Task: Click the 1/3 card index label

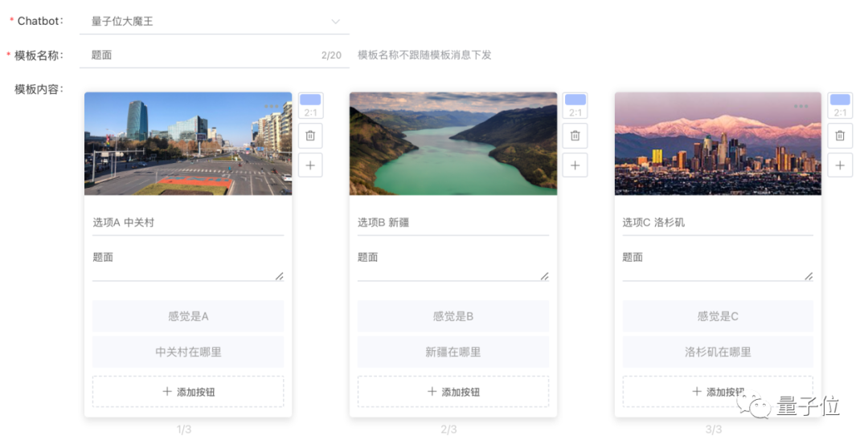Action: coord(184,429)
